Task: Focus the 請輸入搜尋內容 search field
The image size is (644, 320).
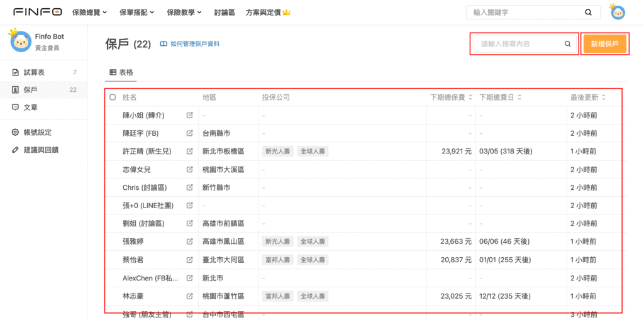Action: [518, 44]
